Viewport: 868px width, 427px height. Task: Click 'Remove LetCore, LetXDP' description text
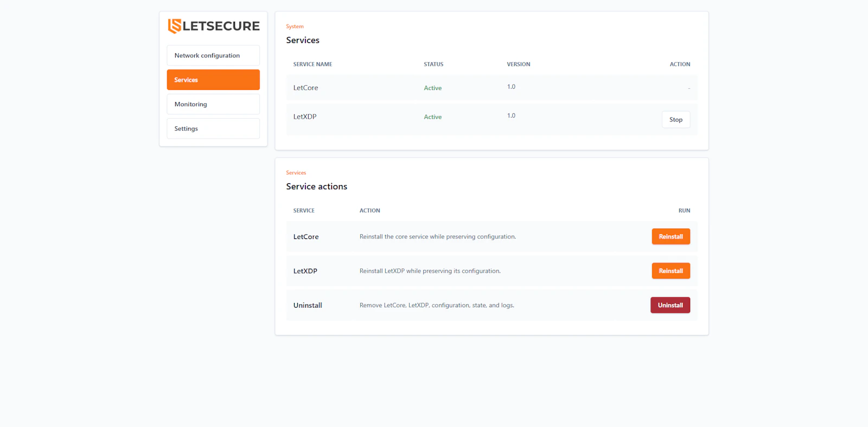pyautogui.click(x=437, y=305)
